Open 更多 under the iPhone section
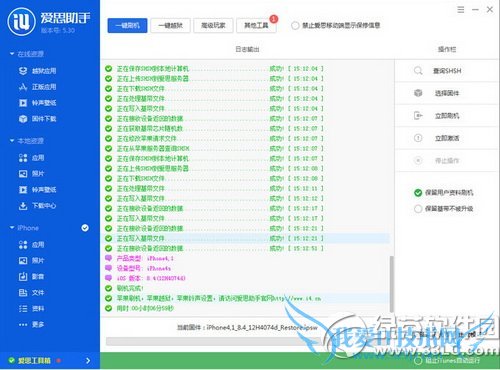Screen dimensions: 500x370 click(32, 324)
